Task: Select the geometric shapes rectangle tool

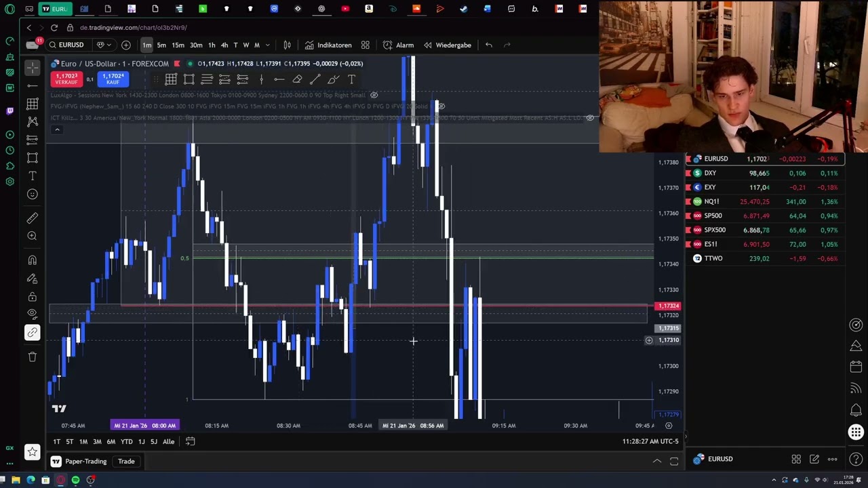Action: click(x=32, y=157)
